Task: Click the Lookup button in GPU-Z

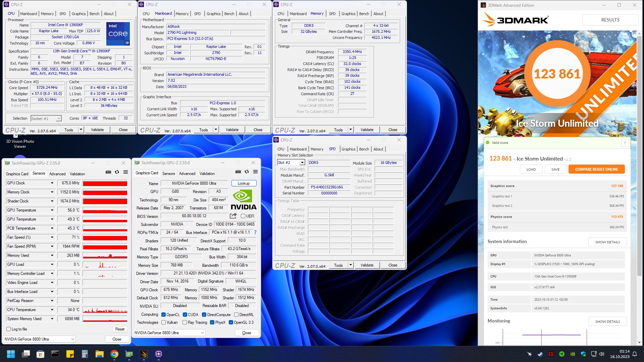Action: click(x=244, y=183)
